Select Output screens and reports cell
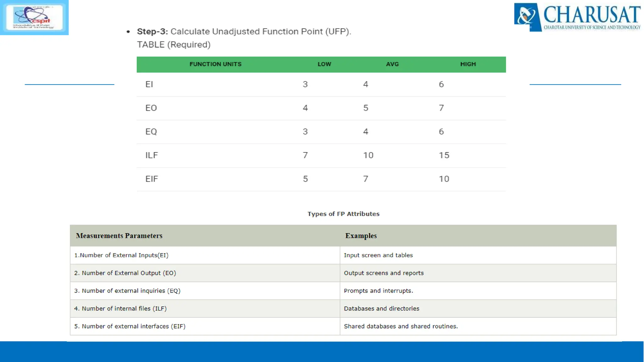This screenshot has height=362, width=644. [x=384, y=273]
